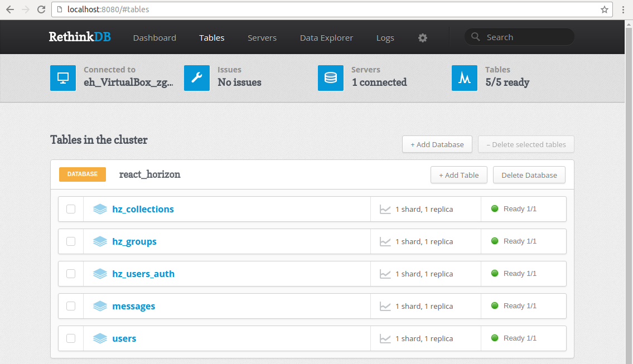Viewport: 633px width, 364px height.
Task: Go to the Servers tab
Action: [262, 38]
